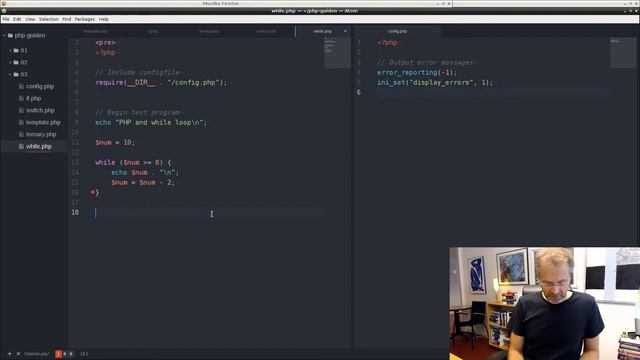
Task: Click the echo "PHP and while loop" line
Action: [151, 122]
